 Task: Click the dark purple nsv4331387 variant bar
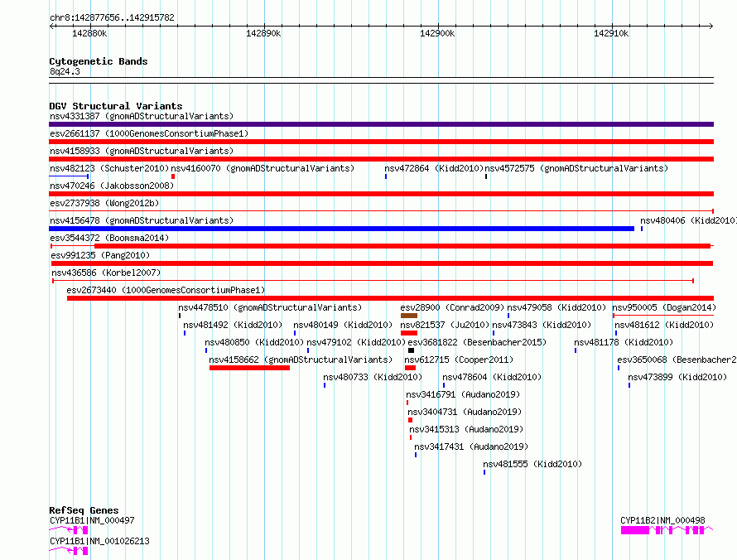[x=381, y=124]
